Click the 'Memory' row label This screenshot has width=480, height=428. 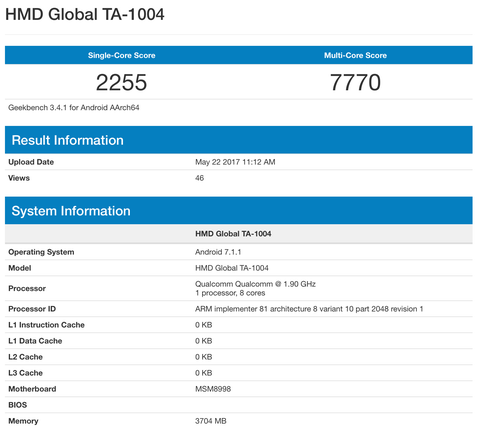(23, 421)
